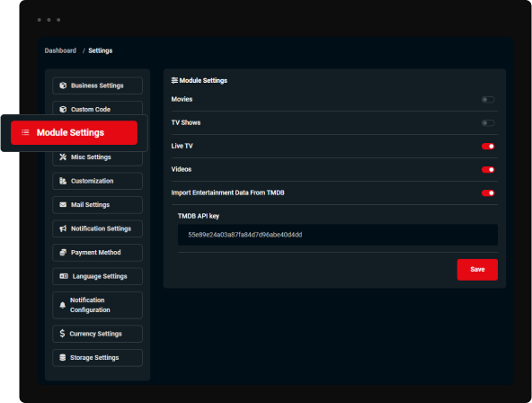Click the Save button
The height and width of the screenshot is (403, 532).
click(x=477, y=270)
